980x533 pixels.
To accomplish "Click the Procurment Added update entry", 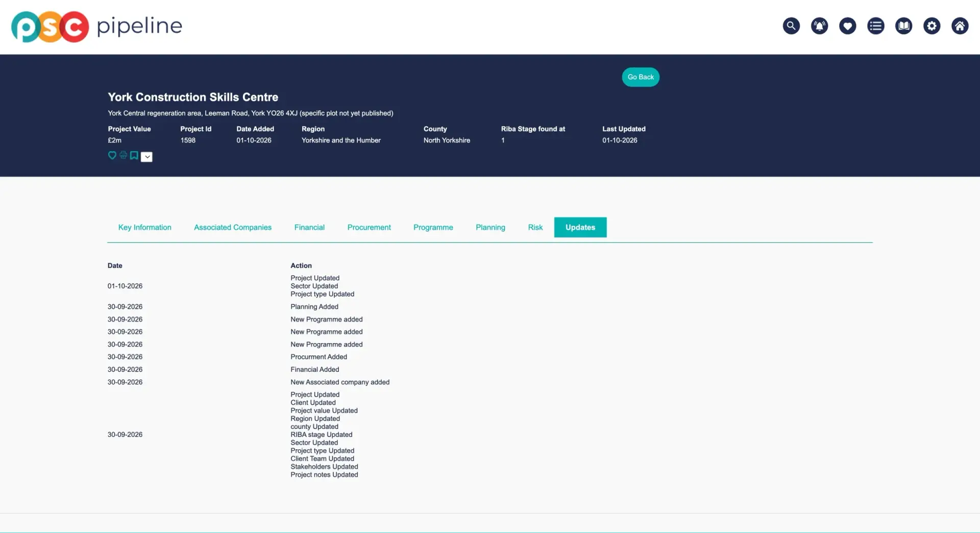I will pyautogui.click(x=319, y=357).
